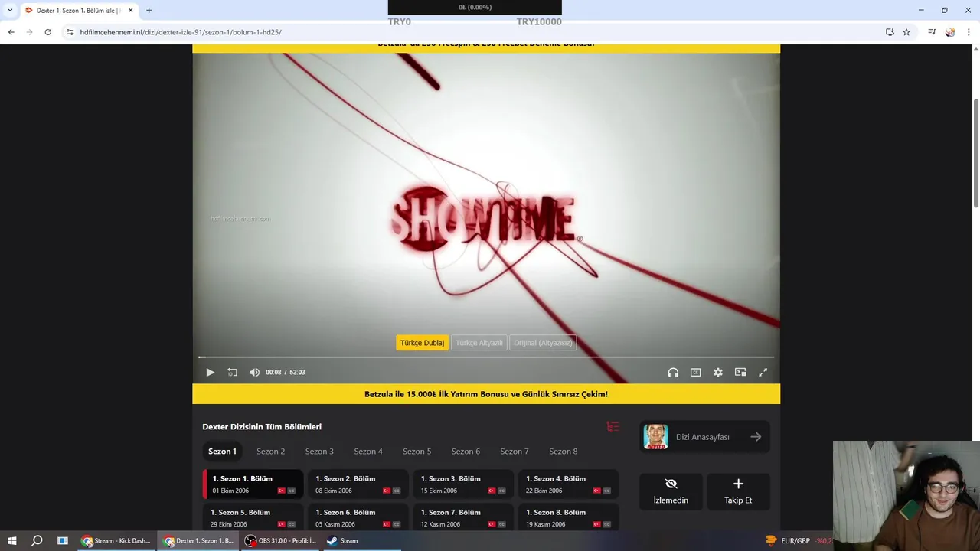Image resolution: width=980 pixels, height=551 pixels.
Task: Open the Chrome three-dot menu
Action: point(969,32)
